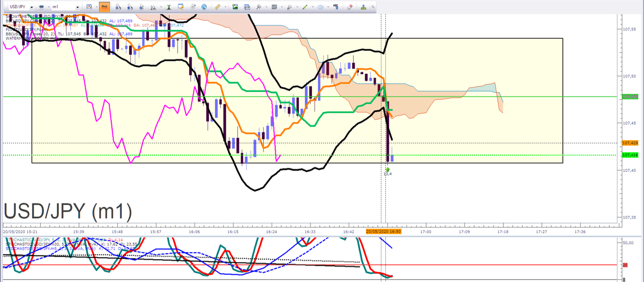Click the red level label in stochastic panel
Screen dimensions: 644x282
625,265
